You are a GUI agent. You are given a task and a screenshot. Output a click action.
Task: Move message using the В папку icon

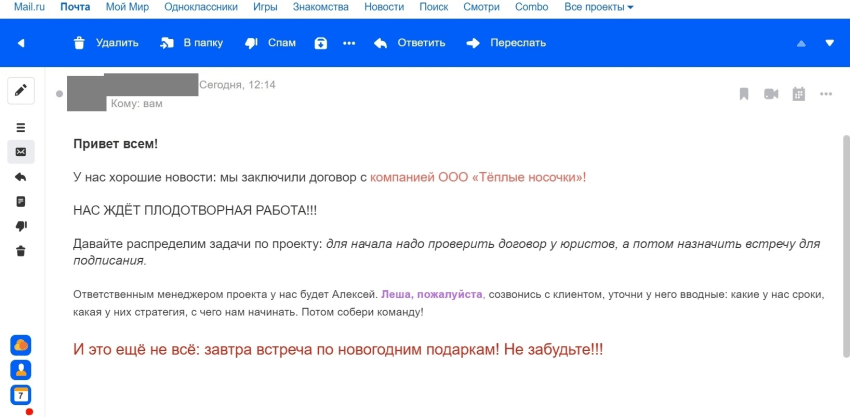click(x=166, y=43)
